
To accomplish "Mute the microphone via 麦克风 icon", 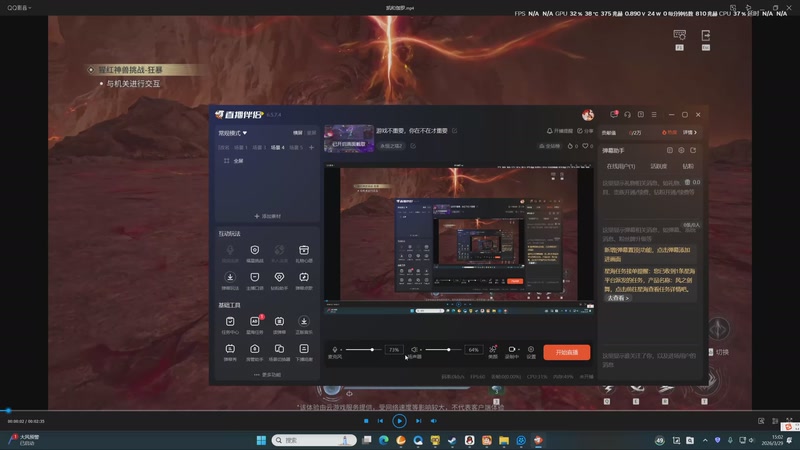I will click(335, 350).
